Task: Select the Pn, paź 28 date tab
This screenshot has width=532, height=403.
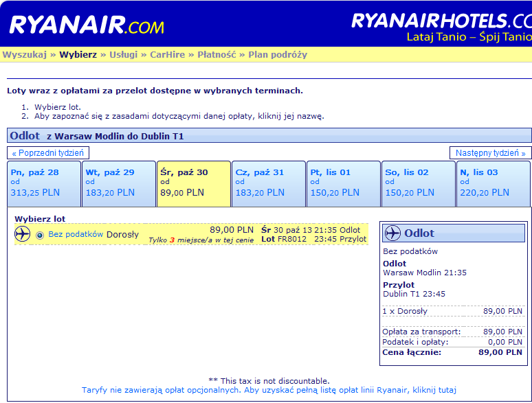Action: [44, 184]
